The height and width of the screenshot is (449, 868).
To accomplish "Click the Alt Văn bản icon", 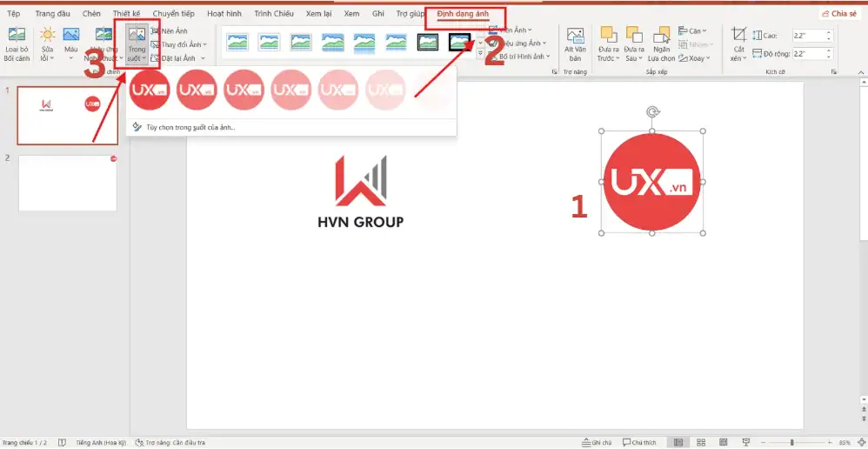I will pyautogui.click(x=575, y=37).
